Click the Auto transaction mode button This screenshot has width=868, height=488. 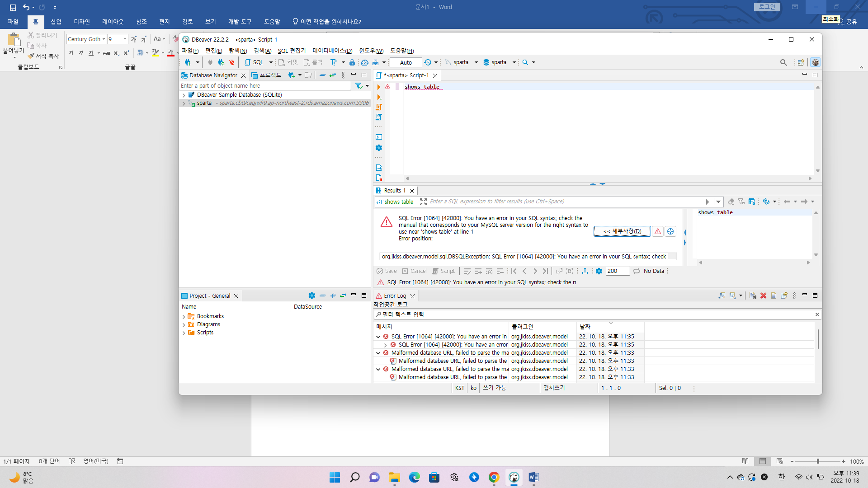pyautogui.click(x=406, y=62)
